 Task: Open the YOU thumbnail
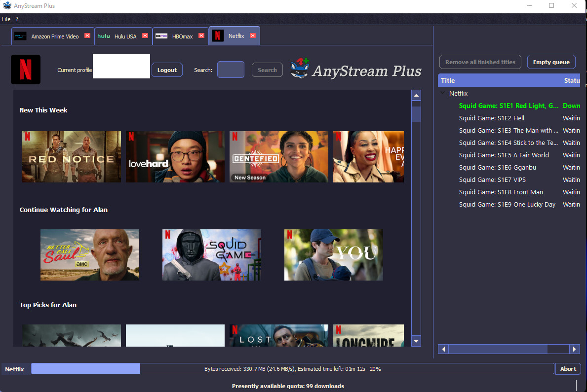click(334, 255)
